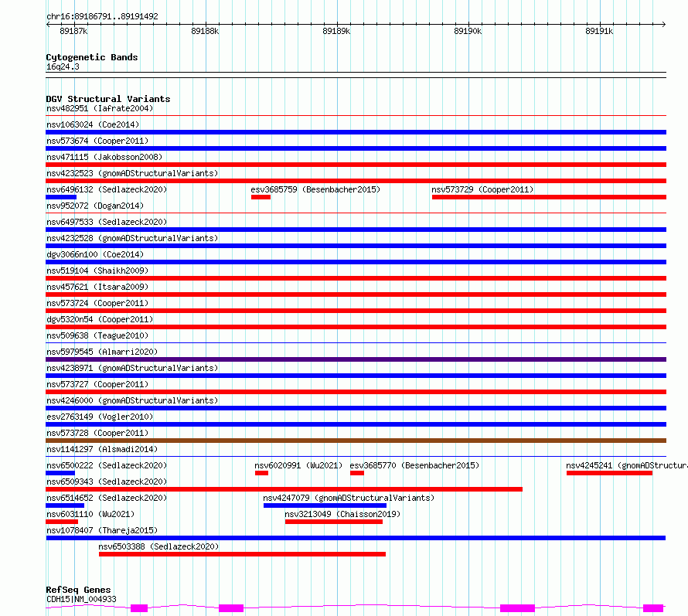Click the esv3685759 (Besenbacher2015) label
Viewport: 688px width, 616px height.
click(x=315, y=189)
